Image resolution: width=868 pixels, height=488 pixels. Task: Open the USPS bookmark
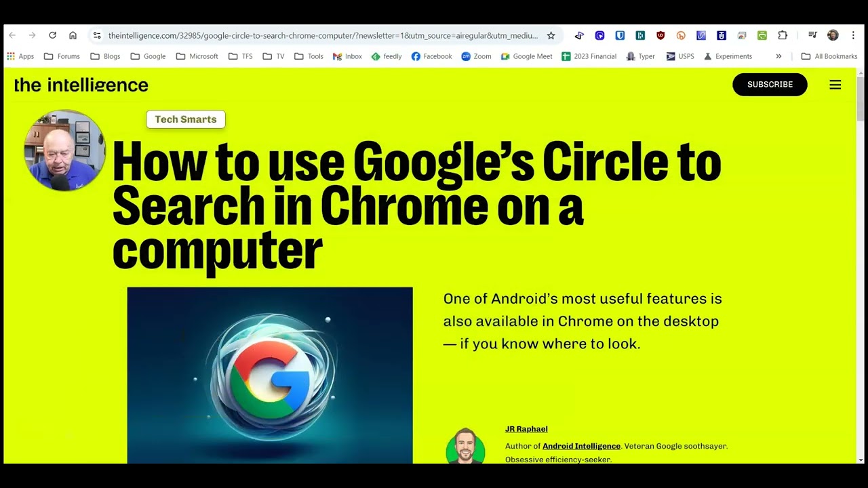pos(680,56)
